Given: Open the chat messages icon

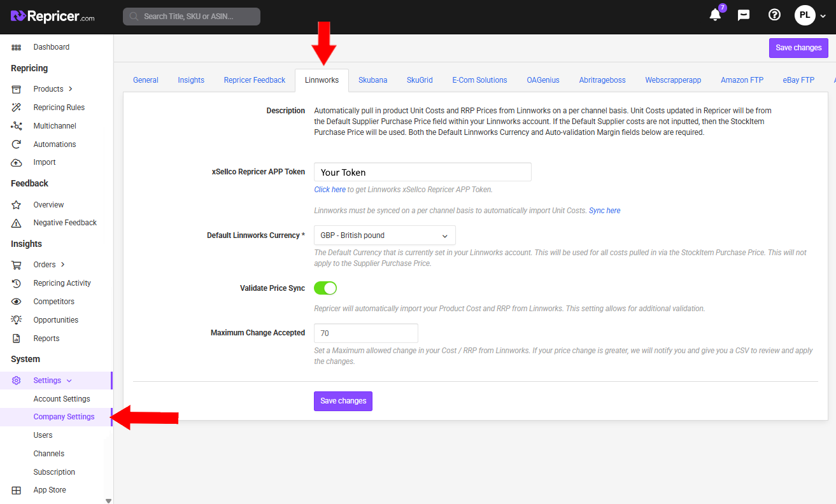Looking at the screenshot, I should click(744, 15).
